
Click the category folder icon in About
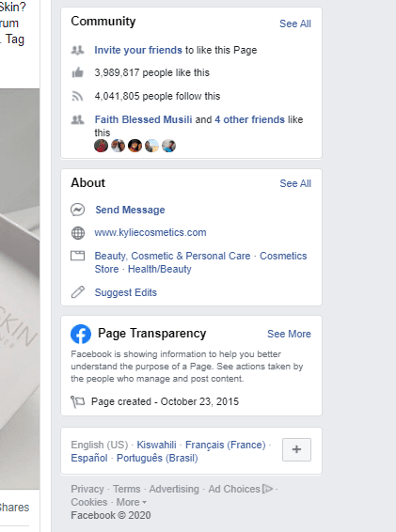(x=77, y=256)
